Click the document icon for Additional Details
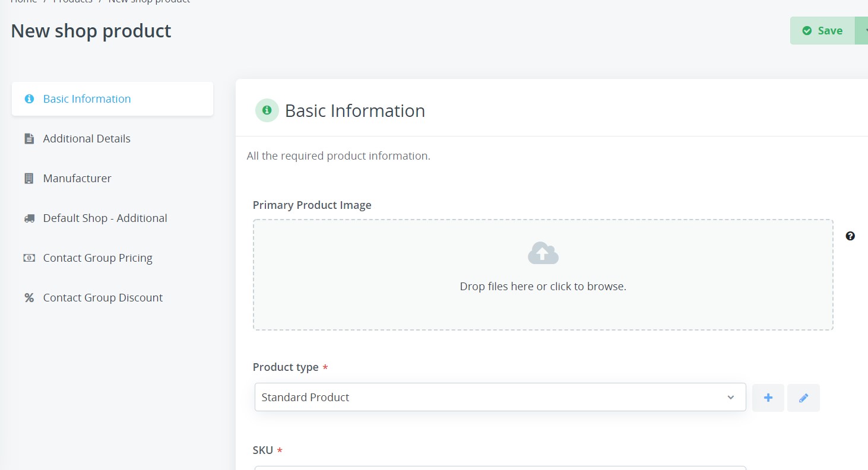 click(x=29, y=139)
